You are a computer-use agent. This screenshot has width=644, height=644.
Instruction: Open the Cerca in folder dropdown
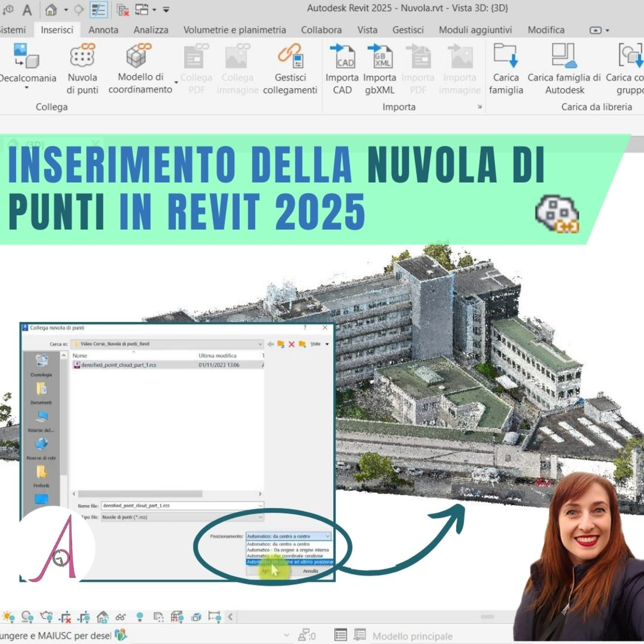point(260,344)
